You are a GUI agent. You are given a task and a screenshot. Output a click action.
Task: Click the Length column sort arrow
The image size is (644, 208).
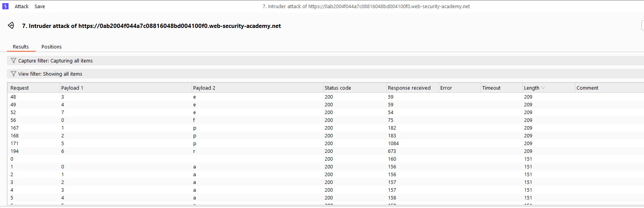tap(543, 88)
